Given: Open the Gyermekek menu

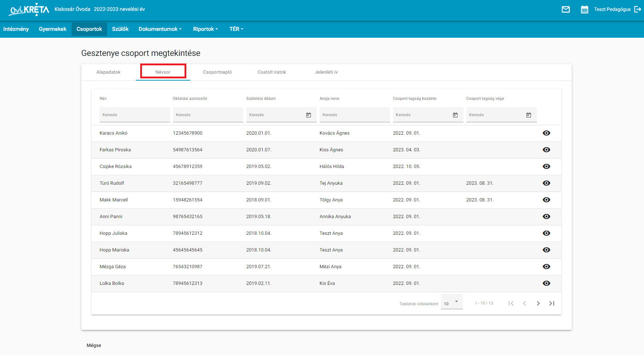Looking at the screenshot, I should coord(53,29).
